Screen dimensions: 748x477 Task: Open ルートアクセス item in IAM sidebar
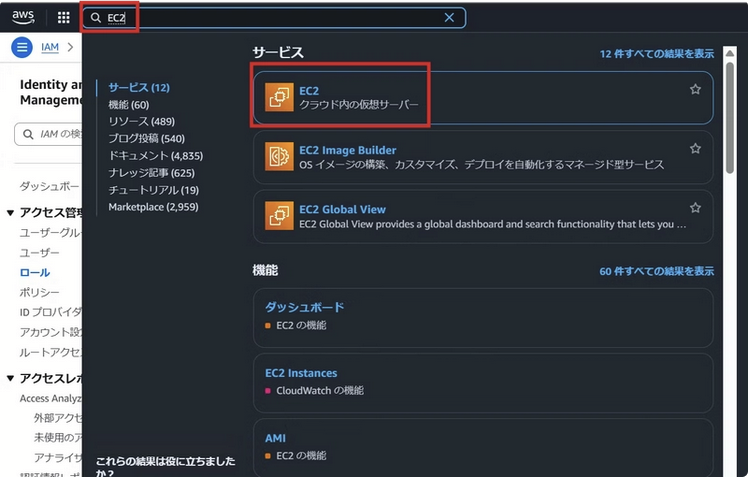pyautogui.click(x=51, y=353)
